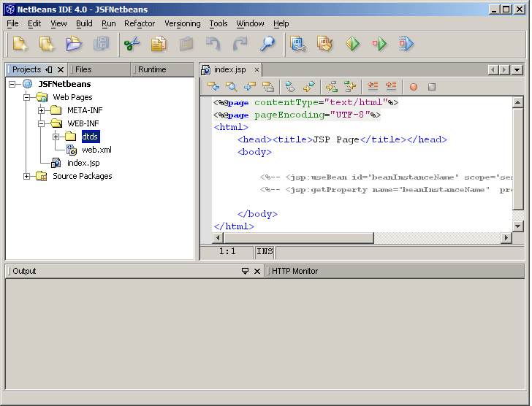Screen dimensions: 532x406
Task: Open the Build menu
Action: click(84, 23)
